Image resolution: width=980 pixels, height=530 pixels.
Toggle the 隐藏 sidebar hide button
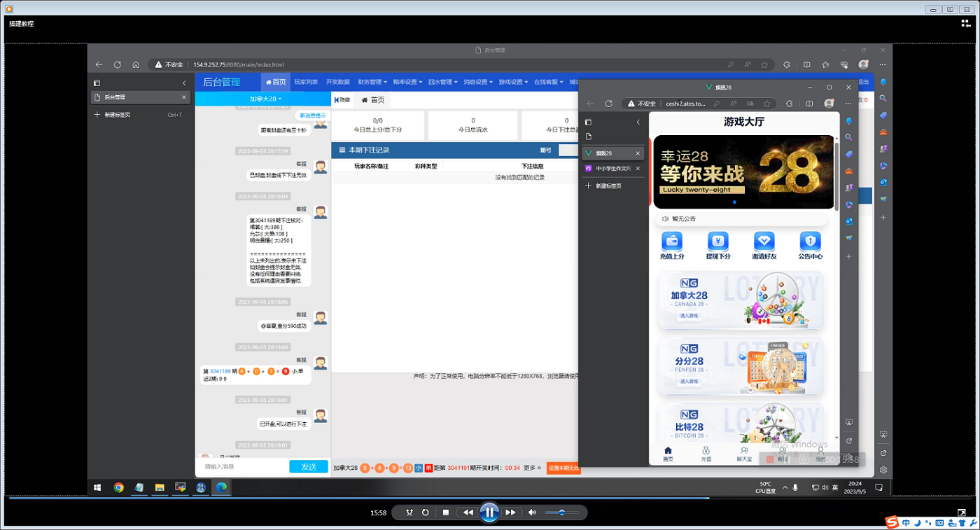[x=342, y=100]
